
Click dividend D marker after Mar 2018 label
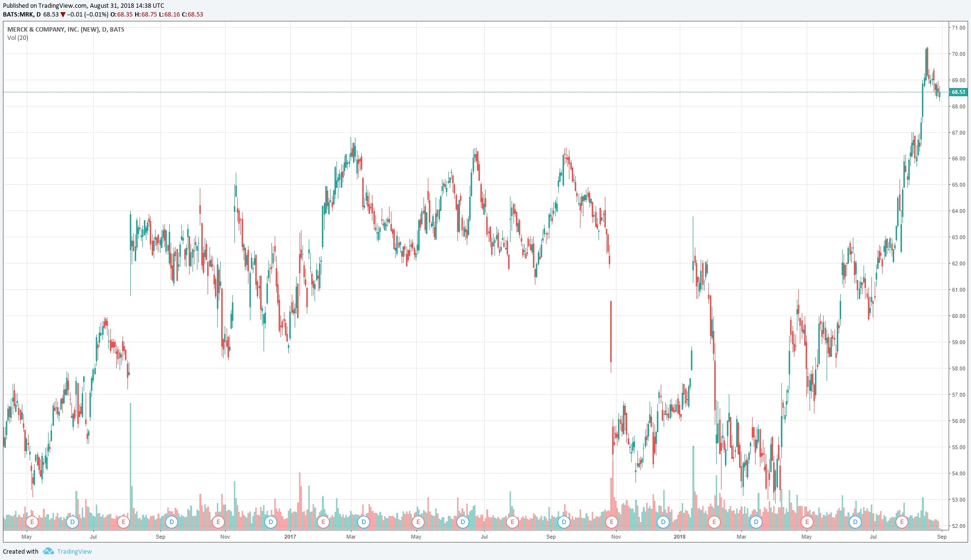click(x=756, y=522)
